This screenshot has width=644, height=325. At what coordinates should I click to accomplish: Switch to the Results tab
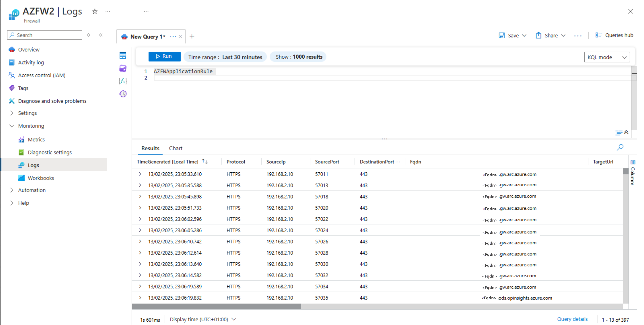click(150, 148)
